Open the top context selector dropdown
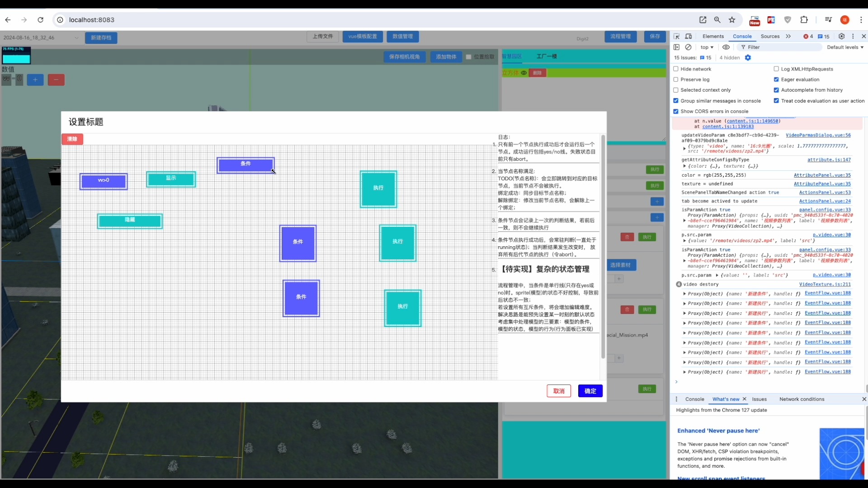Viewport: 868px width, 488px height. point(707,47)
